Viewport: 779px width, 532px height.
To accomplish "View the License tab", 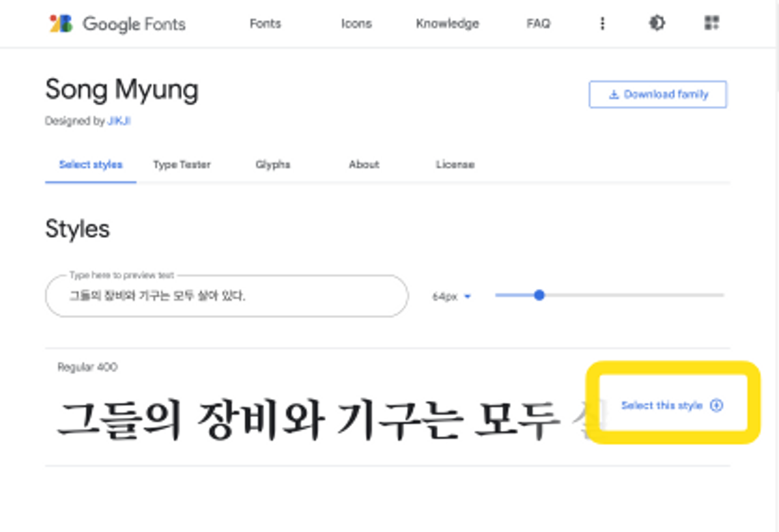I will (455, 165).
